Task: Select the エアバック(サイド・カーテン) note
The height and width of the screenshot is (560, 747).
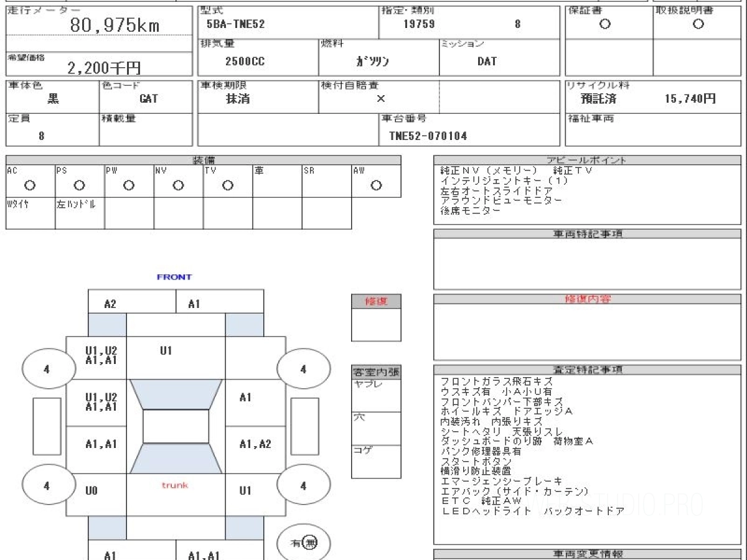Action: point(515,491)
